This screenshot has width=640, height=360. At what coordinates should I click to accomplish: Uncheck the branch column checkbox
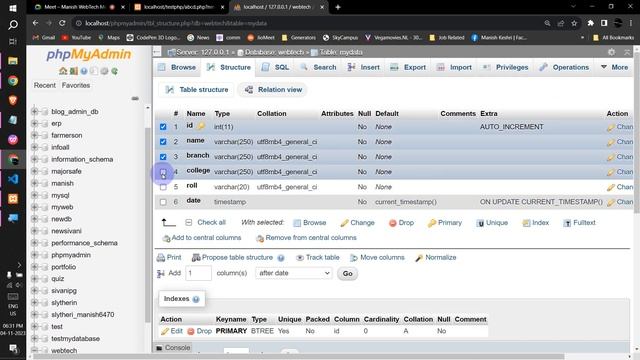[x=163, y=157]
